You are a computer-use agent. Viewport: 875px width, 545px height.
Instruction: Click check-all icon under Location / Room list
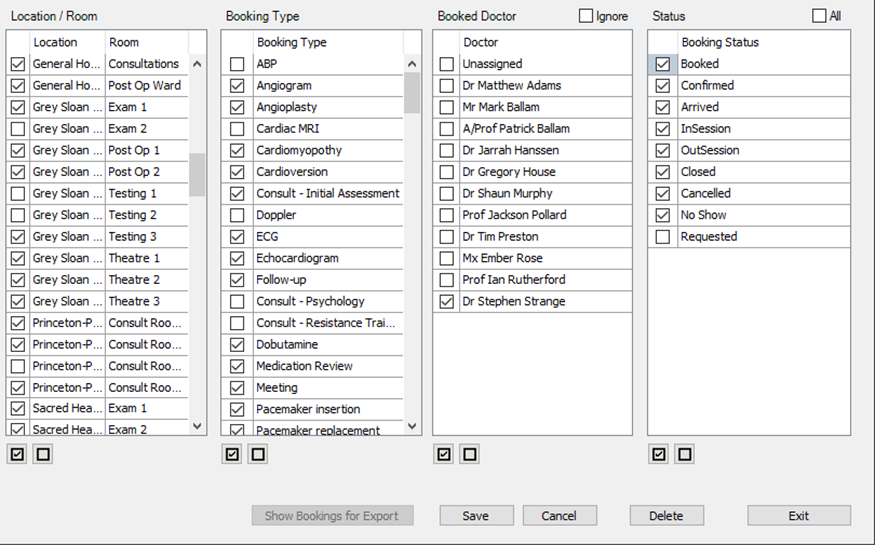pyautogui.click(x=17, y=454)
